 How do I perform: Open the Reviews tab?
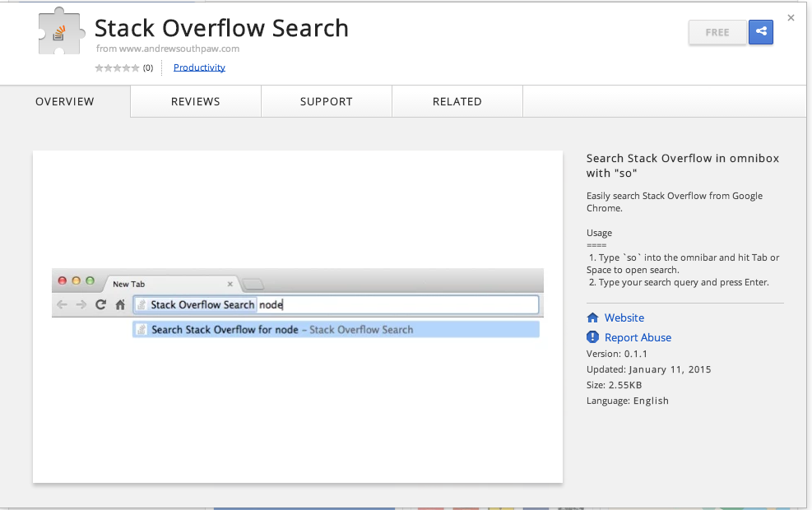tap(196, 101)
